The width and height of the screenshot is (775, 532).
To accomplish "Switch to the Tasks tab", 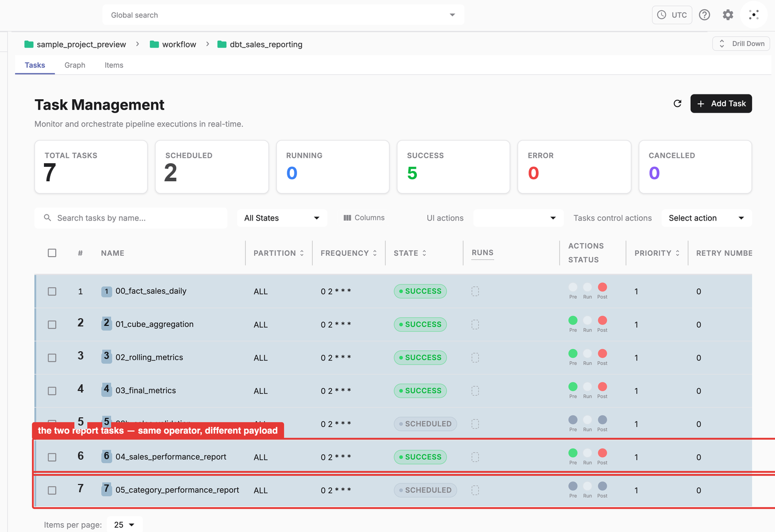I will click(35, 65).
